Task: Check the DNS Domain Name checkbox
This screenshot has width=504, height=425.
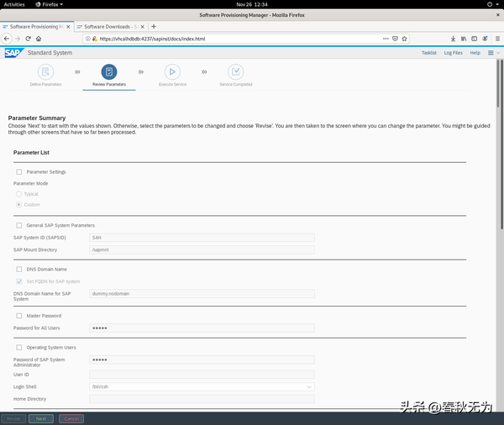Action: coord(19,269)
